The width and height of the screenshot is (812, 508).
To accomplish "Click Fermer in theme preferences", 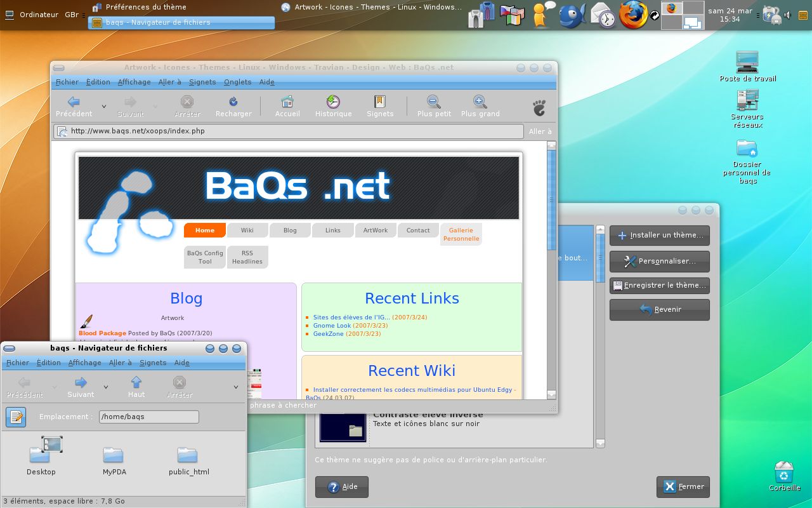I will pos(683,487).
